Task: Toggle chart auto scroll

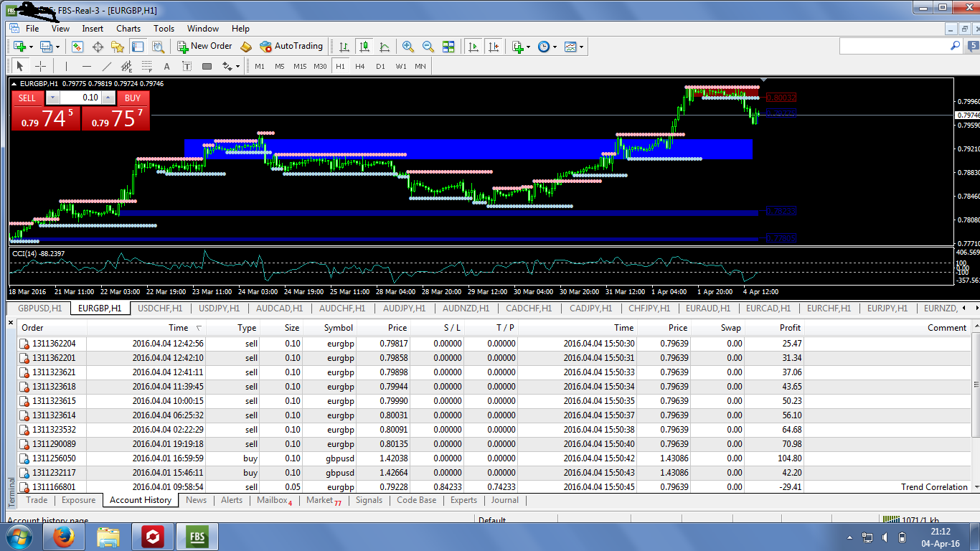Action: click(473, 47)
